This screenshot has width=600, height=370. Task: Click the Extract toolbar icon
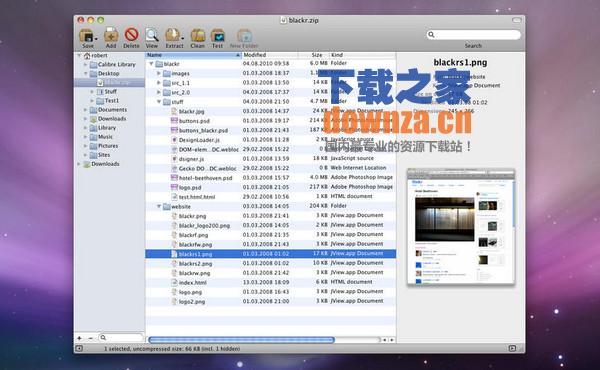tap(172, 35)
